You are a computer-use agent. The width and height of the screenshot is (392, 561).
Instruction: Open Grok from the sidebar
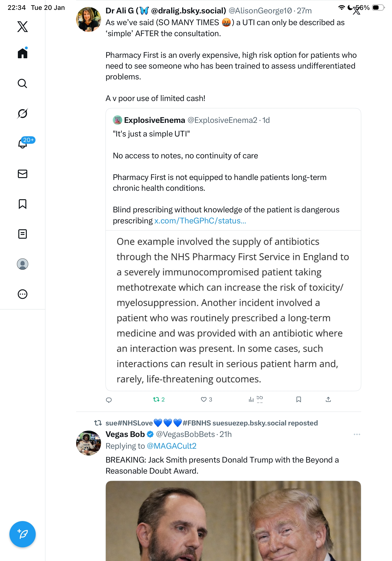(23, 113)
